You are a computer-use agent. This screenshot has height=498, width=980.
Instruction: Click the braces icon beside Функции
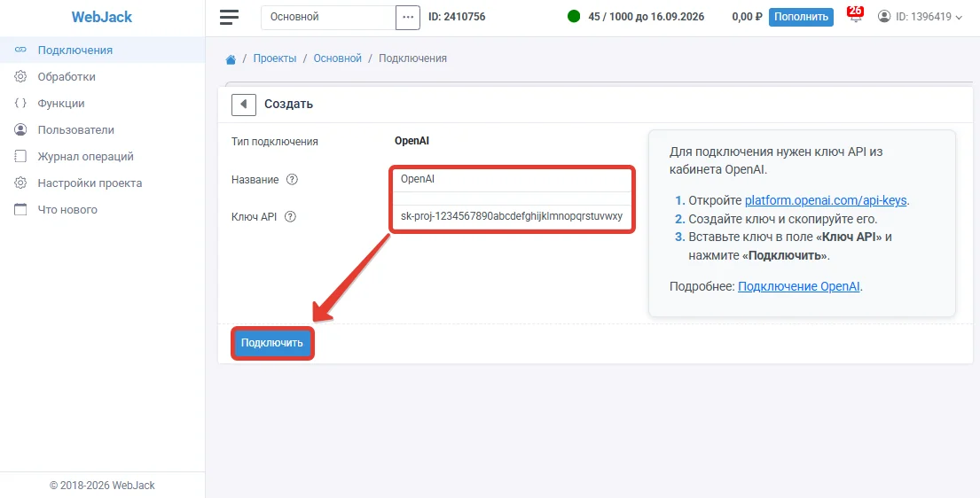tap(20, 103)
